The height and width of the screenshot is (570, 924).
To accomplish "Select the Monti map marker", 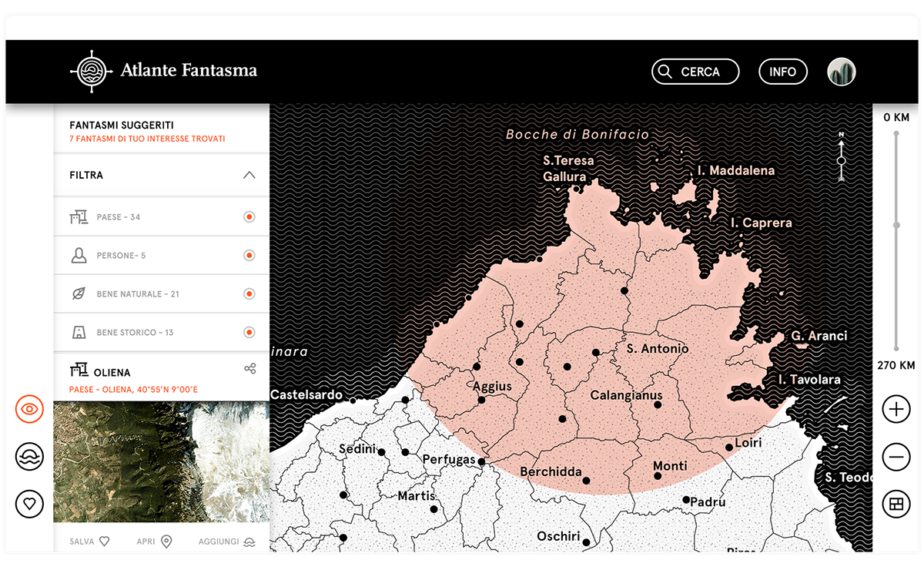I will pos(658,476).
